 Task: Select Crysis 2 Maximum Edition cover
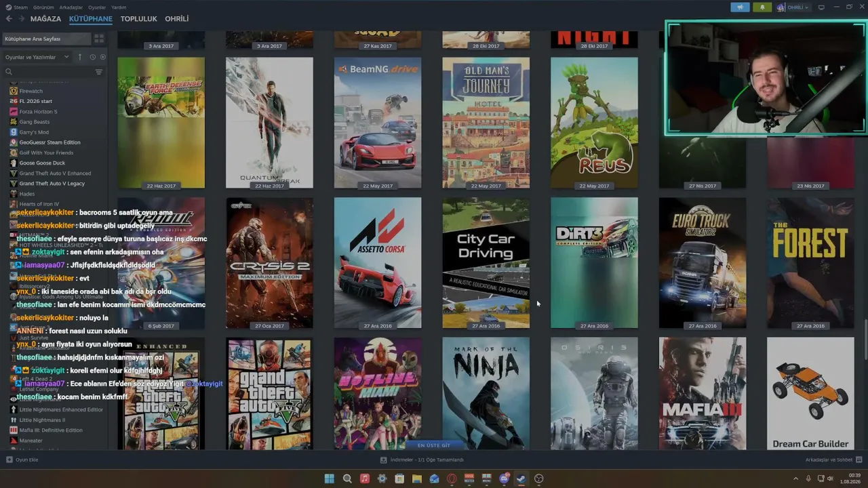pos(269,263)
